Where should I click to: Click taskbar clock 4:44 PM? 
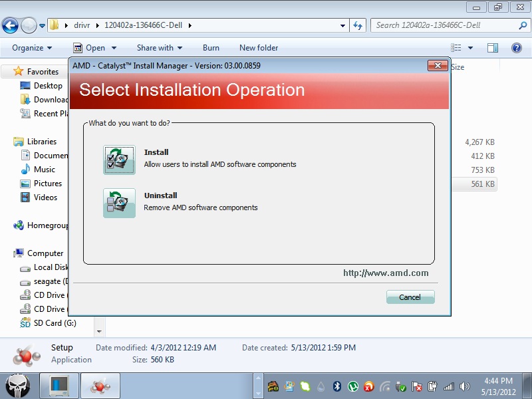tap(498, 380)
